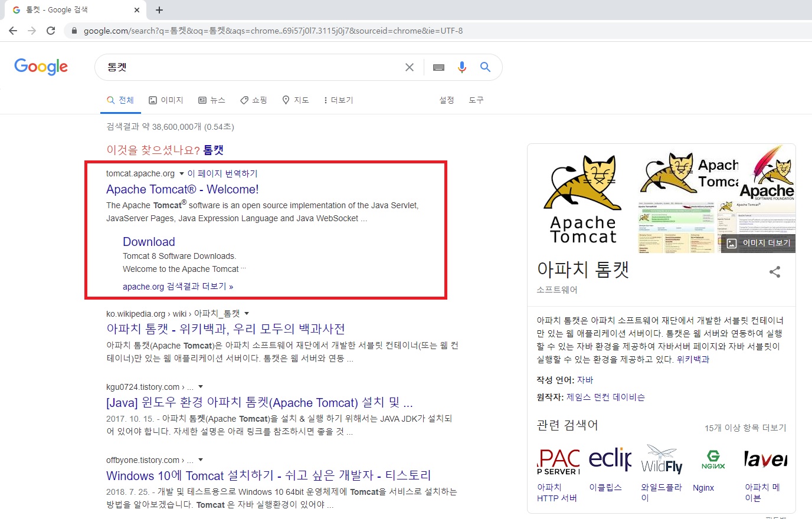This screenshot has width=812, height=519.
Task: Switch to 지도 results tab
Action: click(296, 100)
